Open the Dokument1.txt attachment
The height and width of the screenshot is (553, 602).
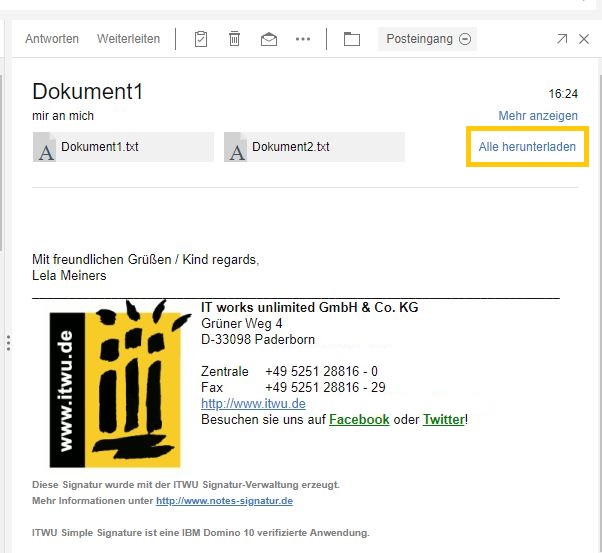123,147
